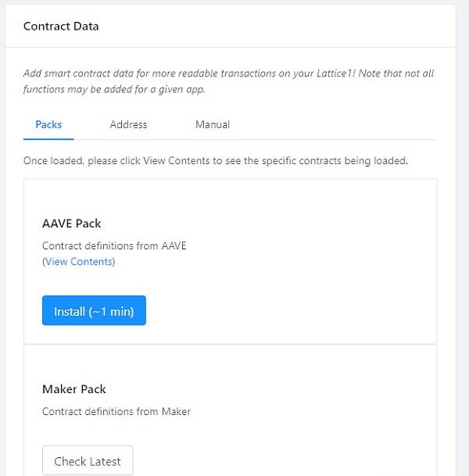Click the divider line below Contract Data header

[x=231, y=47]
